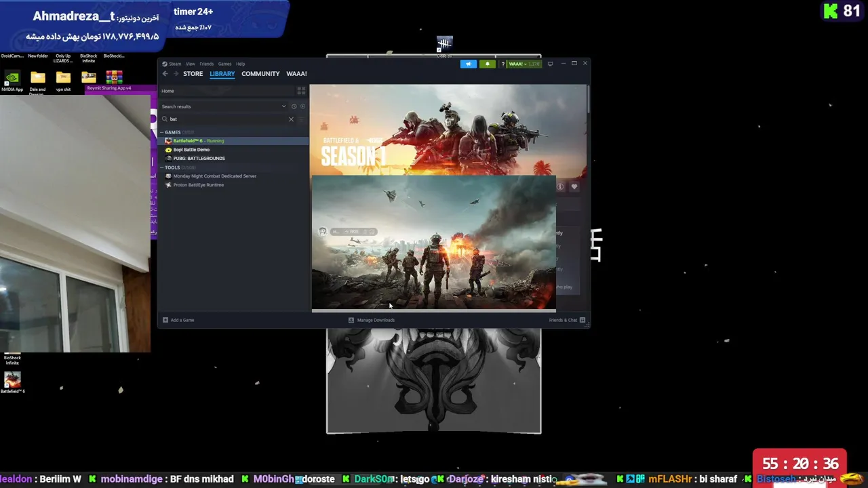Open the View menu
Viewport: 868px width, 488px height.
coord(191,64)
